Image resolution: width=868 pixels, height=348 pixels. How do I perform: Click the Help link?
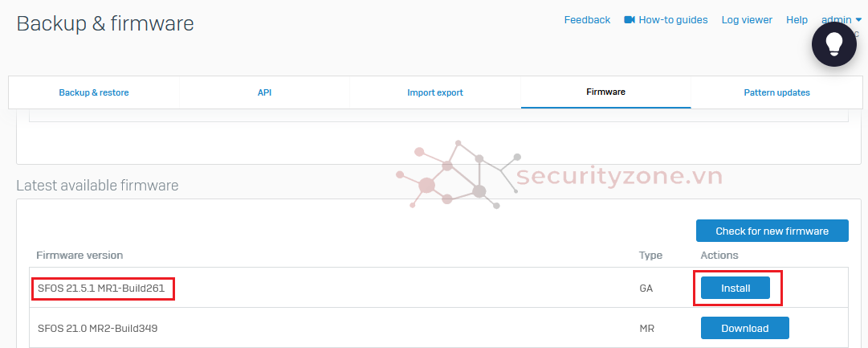tap(797, 20)
